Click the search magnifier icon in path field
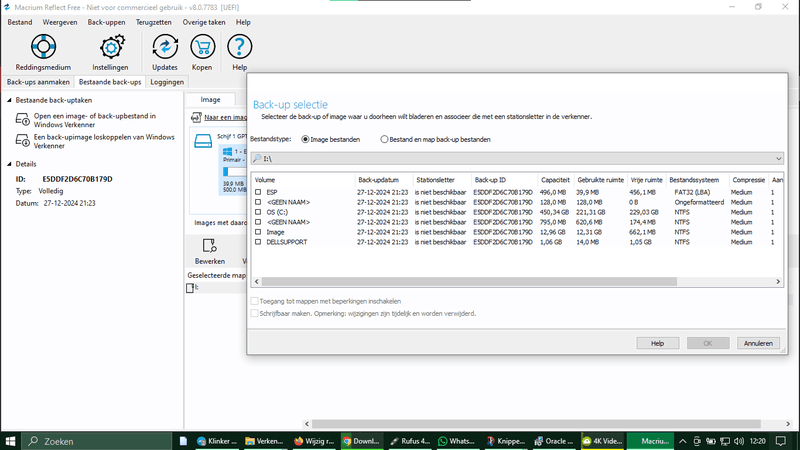Image resolution: width=800 pixels, height=450 pixels. pos(257,159)
